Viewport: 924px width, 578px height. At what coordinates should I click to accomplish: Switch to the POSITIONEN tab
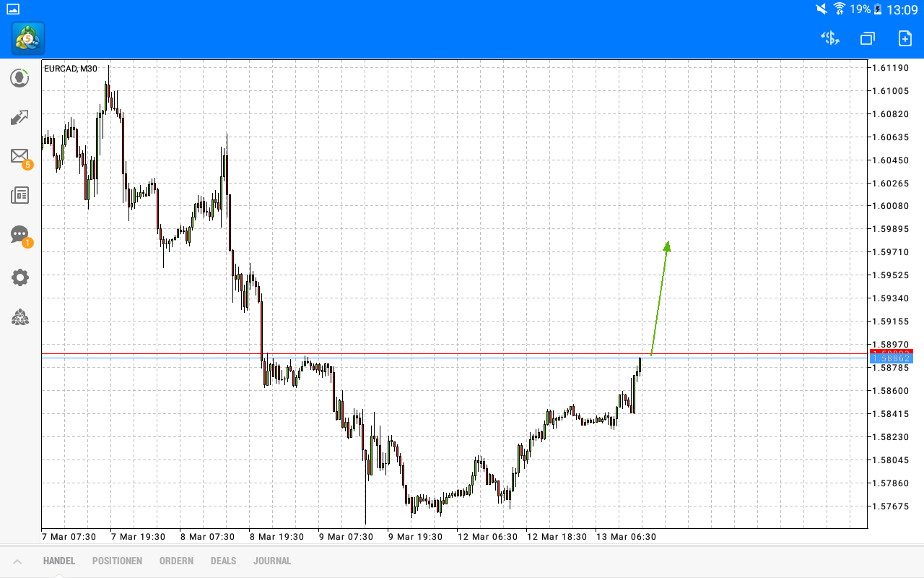(117, 561)
